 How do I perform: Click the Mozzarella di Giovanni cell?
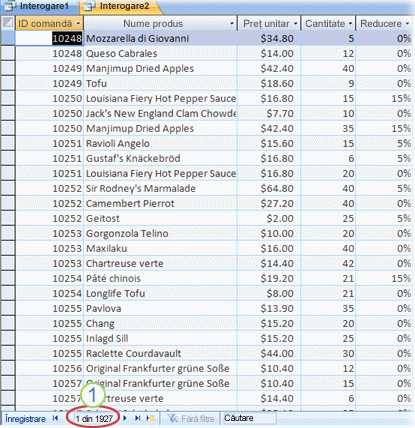[160, 38]
